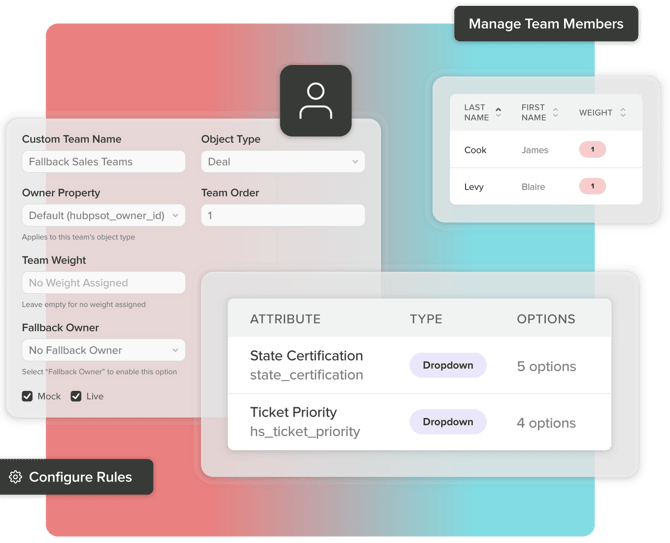Image resolution: width=670 pixels, height=543 pixels.
Task: Click the Team Order label
Action: tap(230, 193)
